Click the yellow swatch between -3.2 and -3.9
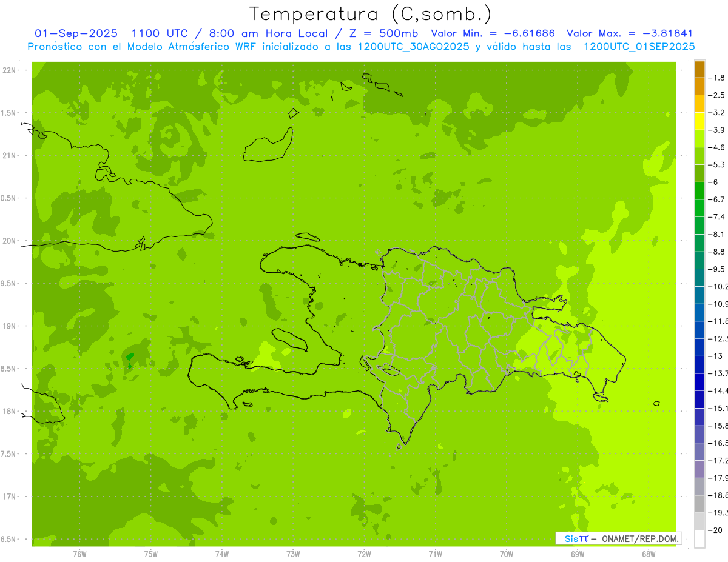The height and width of the screenshot is (562, 728). [699, 121]
